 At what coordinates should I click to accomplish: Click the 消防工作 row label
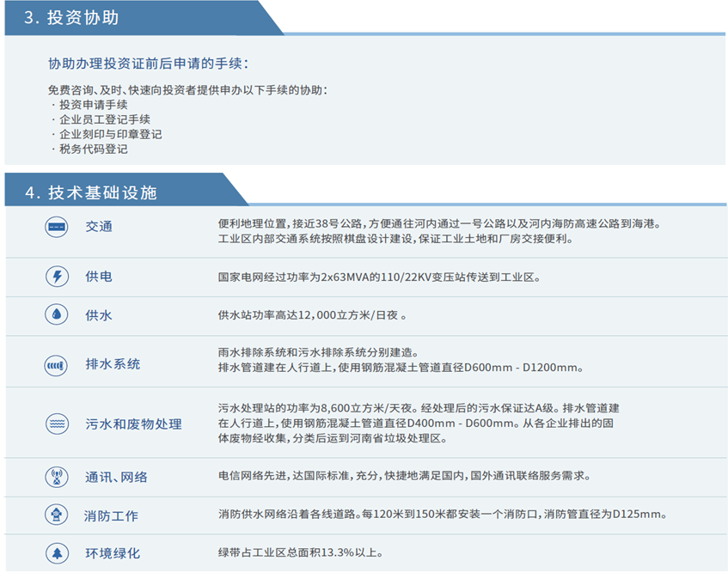click(x=111, y=516)
